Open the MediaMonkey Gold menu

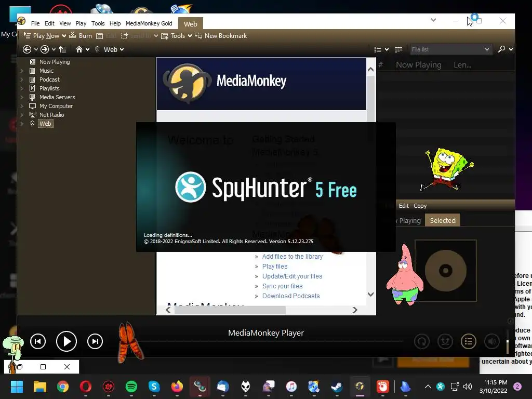coord(149,23)
